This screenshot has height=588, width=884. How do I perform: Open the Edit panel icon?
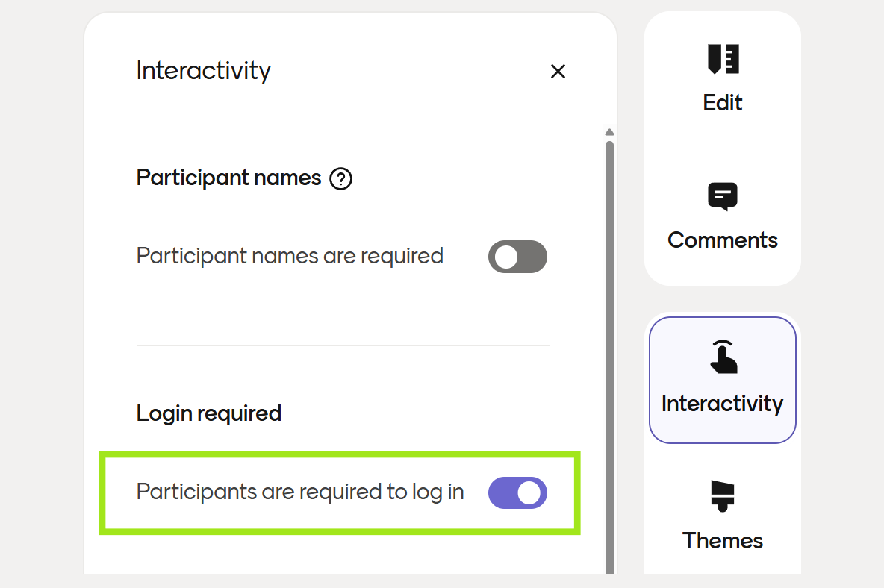723,59
